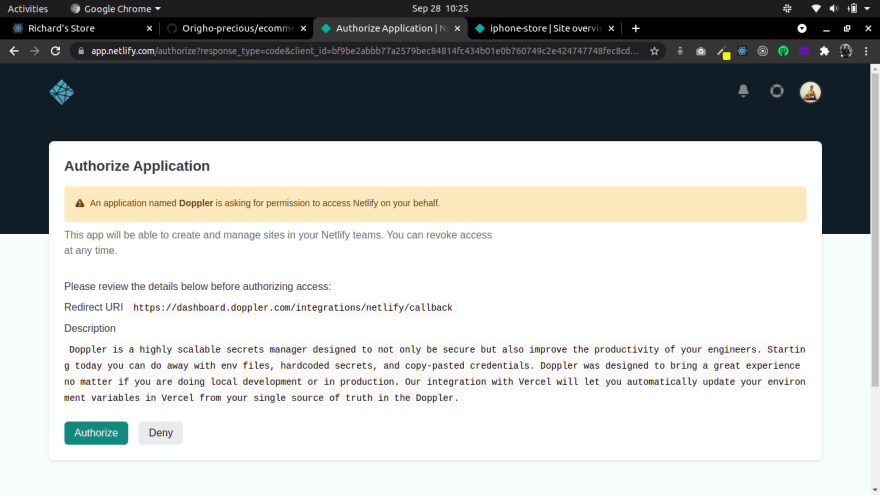Go back to the previous page

pyautogui.click(x=14, y=51)
